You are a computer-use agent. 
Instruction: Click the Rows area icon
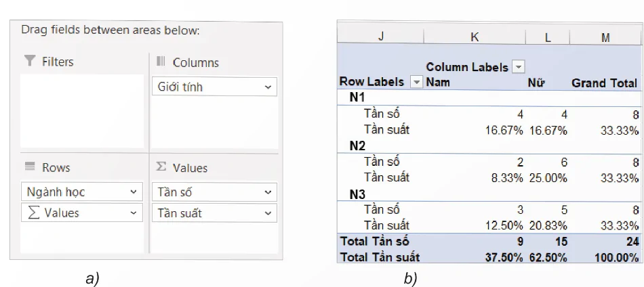(x=30, y=167)
